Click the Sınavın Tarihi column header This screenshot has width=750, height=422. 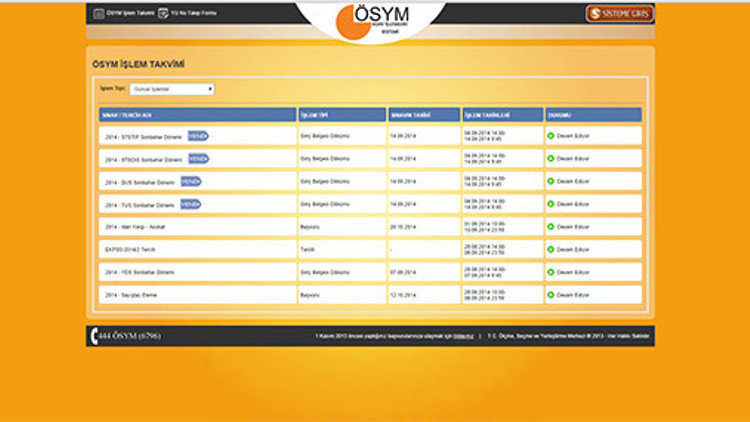[422, 114]
